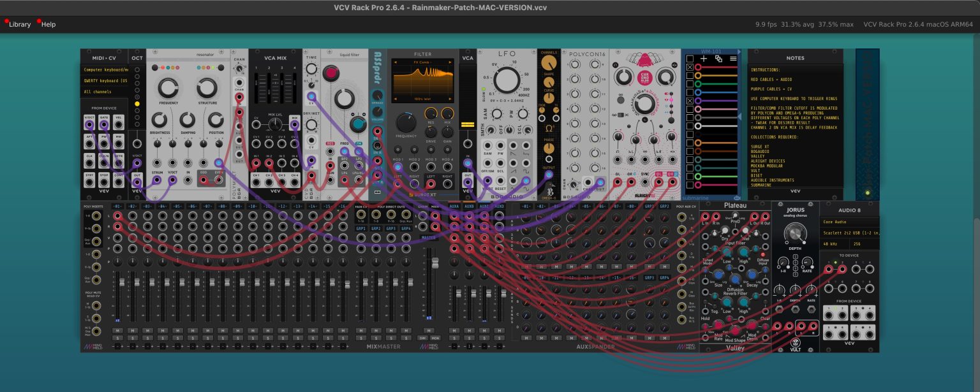
Task: Select the lit yellow octave light on OCT
Action: 137,103
